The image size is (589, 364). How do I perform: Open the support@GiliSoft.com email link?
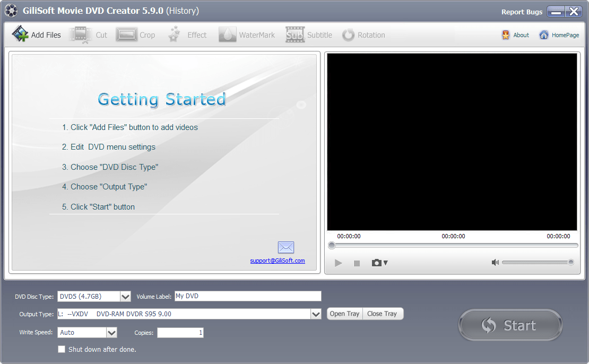(x=278, y=261)
